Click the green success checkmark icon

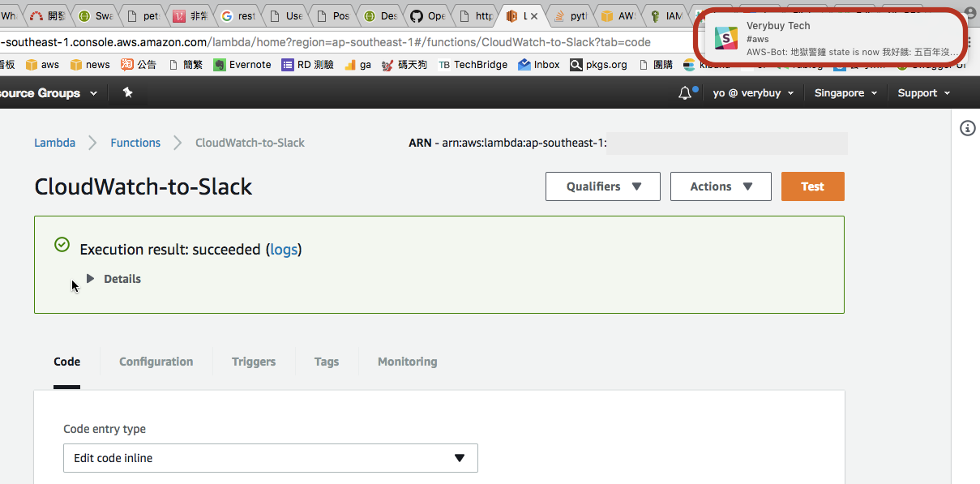point(62,244)
